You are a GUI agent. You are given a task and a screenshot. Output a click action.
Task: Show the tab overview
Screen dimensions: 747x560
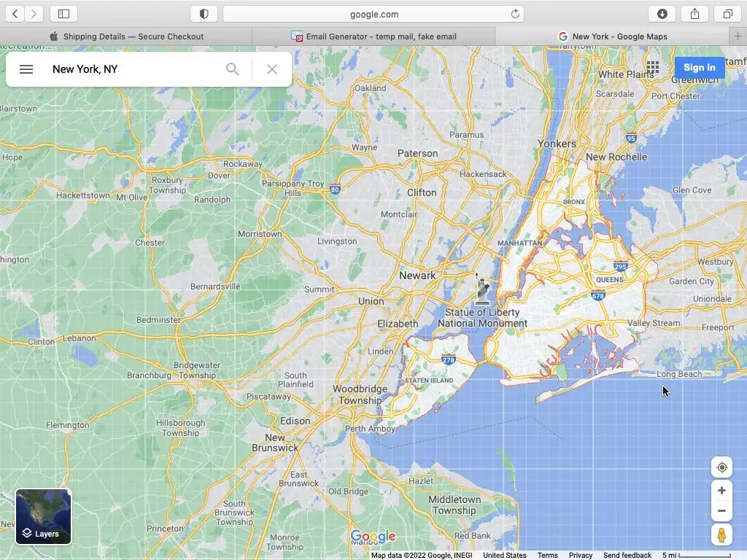click(727, 14)
